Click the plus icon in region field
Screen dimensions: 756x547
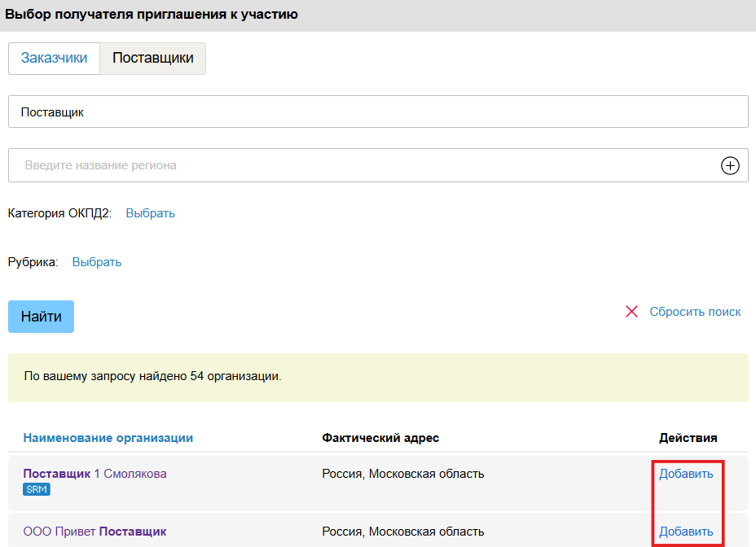[x=731, y=166]
